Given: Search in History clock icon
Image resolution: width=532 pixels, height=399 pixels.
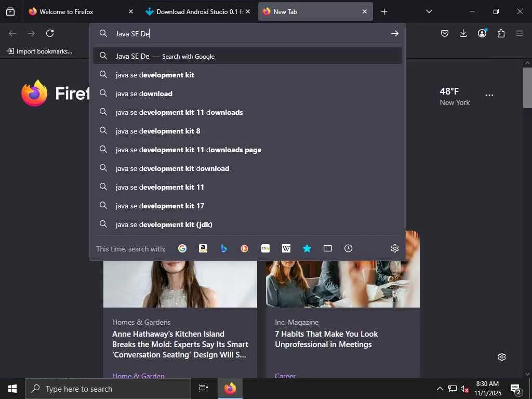Looking at the screenshot, I should coord(348,248).
